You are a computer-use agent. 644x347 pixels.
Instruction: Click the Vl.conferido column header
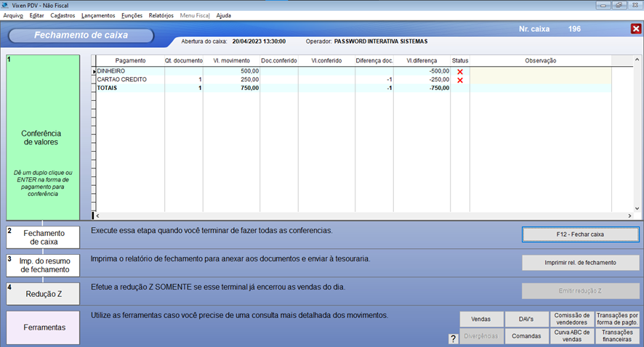tap(326, 61)
